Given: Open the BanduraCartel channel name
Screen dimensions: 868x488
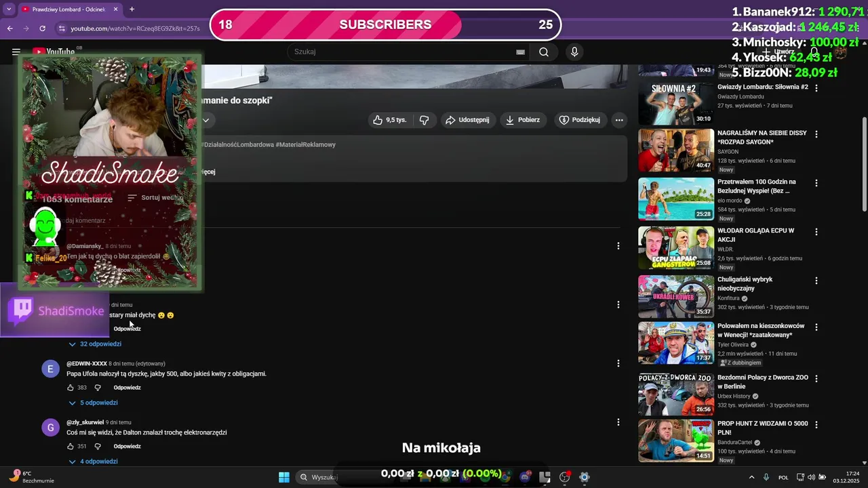Looking at the screenshot, I should point(735,442).
